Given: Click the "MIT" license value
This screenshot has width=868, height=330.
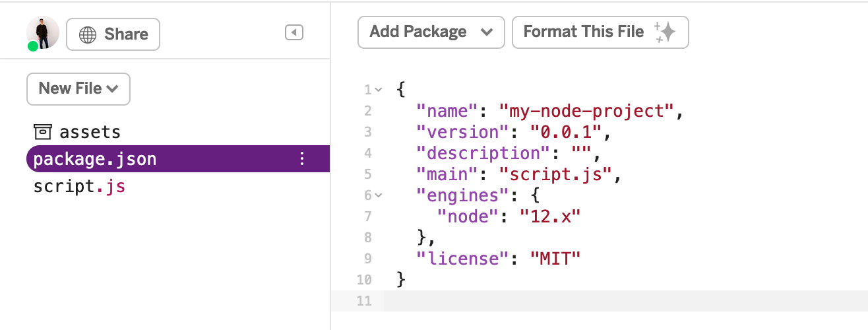Looking at the screenshot, I should pos(555,259).
